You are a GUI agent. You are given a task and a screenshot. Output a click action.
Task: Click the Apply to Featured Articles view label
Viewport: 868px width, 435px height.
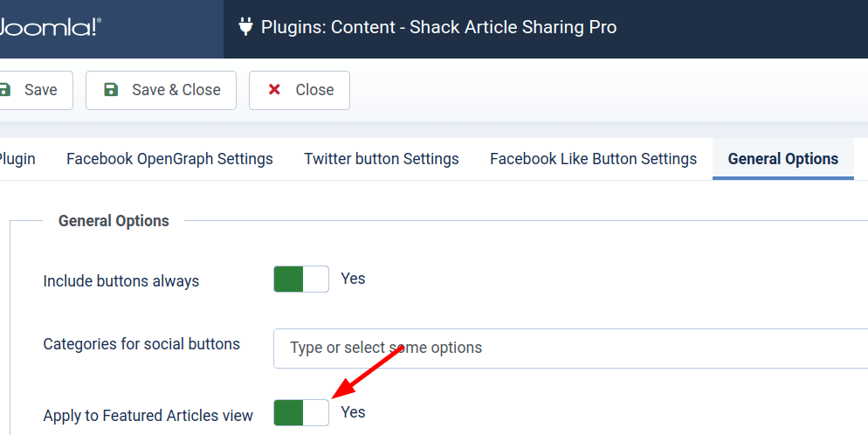[148, 416]
